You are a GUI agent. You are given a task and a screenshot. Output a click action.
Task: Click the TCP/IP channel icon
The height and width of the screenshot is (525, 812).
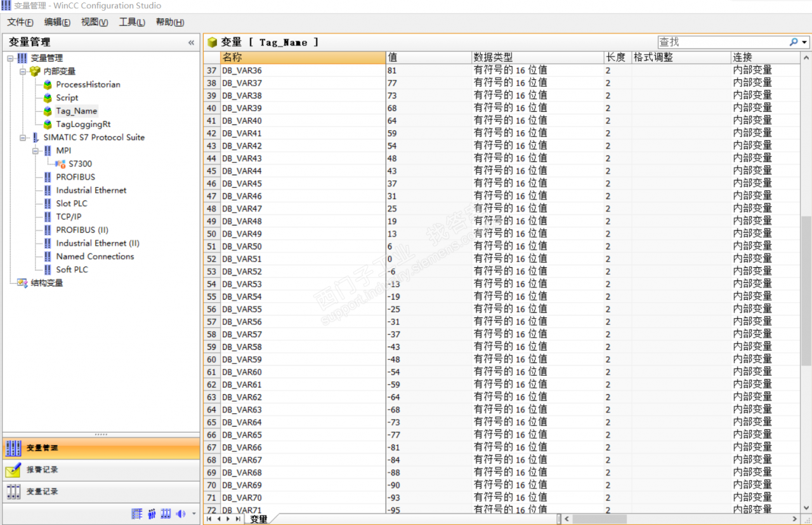click(x=48, y=216)
